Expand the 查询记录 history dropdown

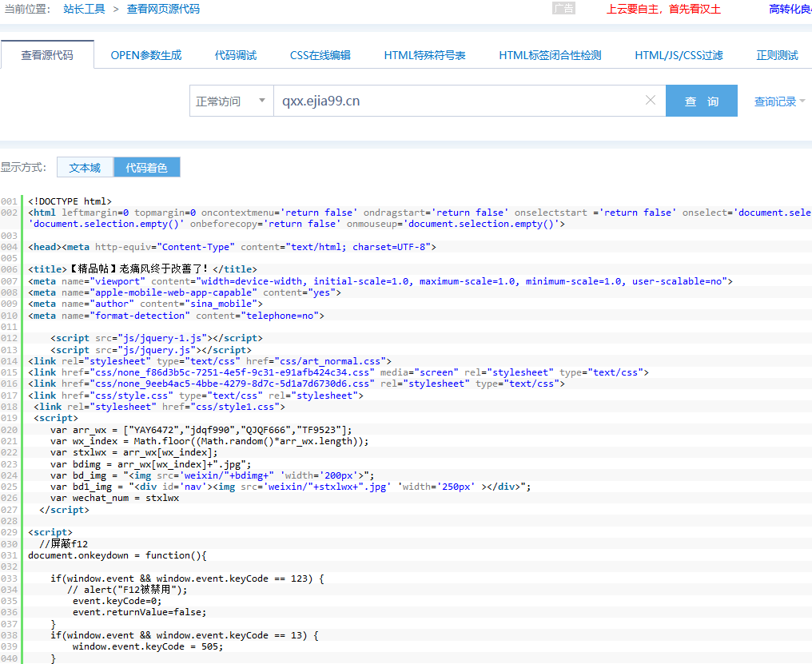(x=779, y=101)
